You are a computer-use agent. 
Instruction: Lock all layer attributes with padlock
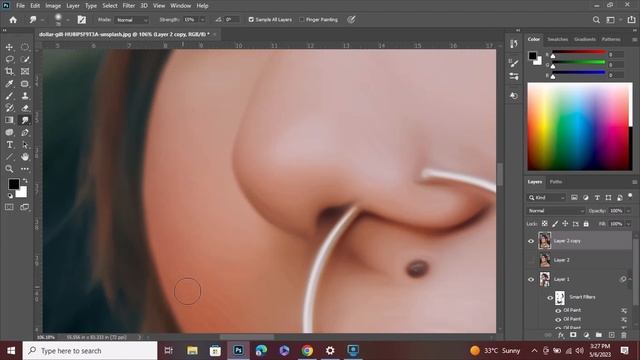coord(586,224)
